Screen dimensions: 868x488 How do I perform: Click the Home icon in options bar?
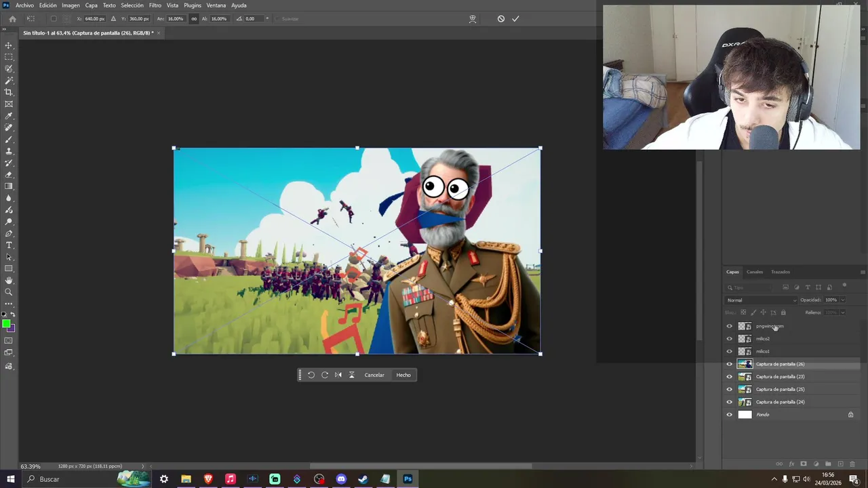pyautogui.click(x=12, y=19)
